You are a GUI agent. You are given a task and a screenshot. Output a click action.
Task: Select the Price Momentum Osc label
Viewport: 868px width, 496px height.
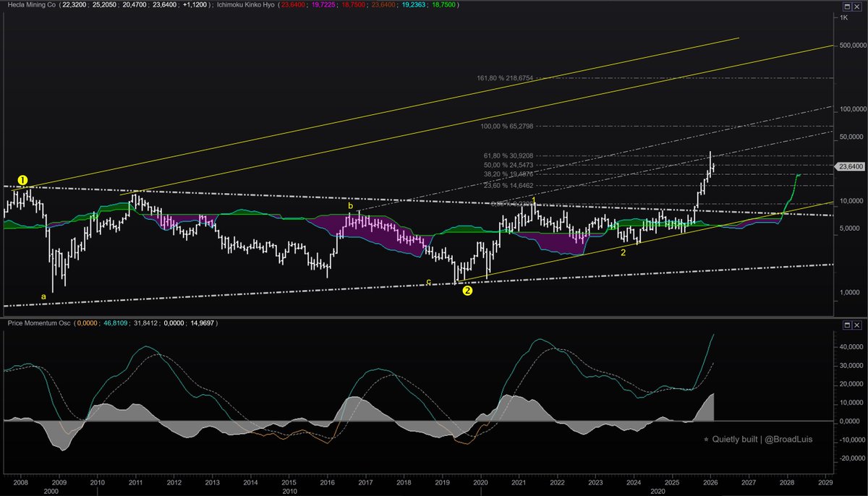pyautogui.click(x=38, y=322)
